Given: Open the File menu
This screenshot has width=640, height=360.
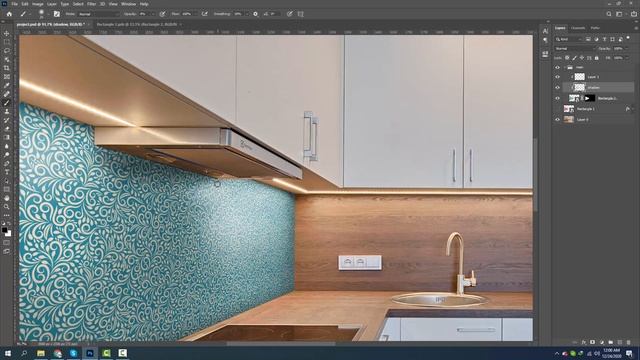Looking at the screenshot, I should [x=14, y=4].
